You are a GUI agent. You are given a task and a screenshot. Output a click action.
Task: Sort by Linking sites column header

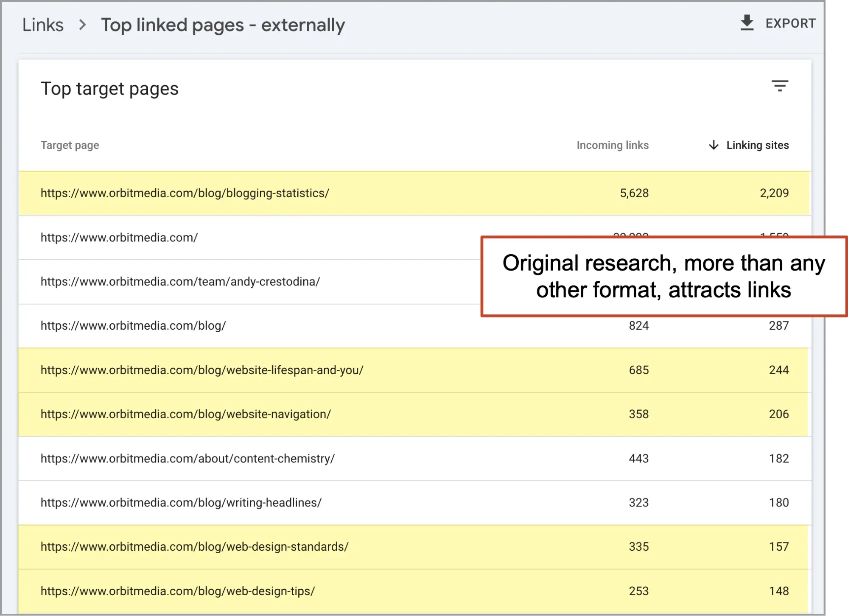coord(757,145)
